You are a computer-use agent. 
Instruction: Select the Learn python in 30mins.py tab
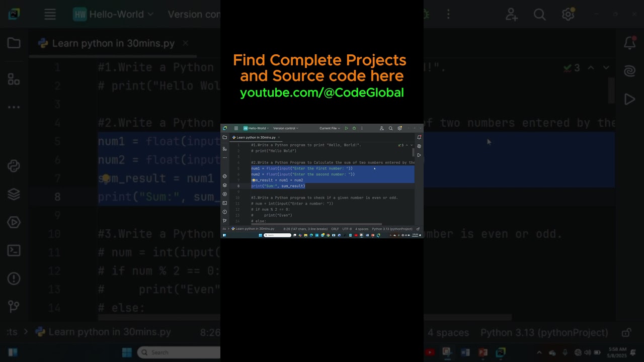click(256, 137)
